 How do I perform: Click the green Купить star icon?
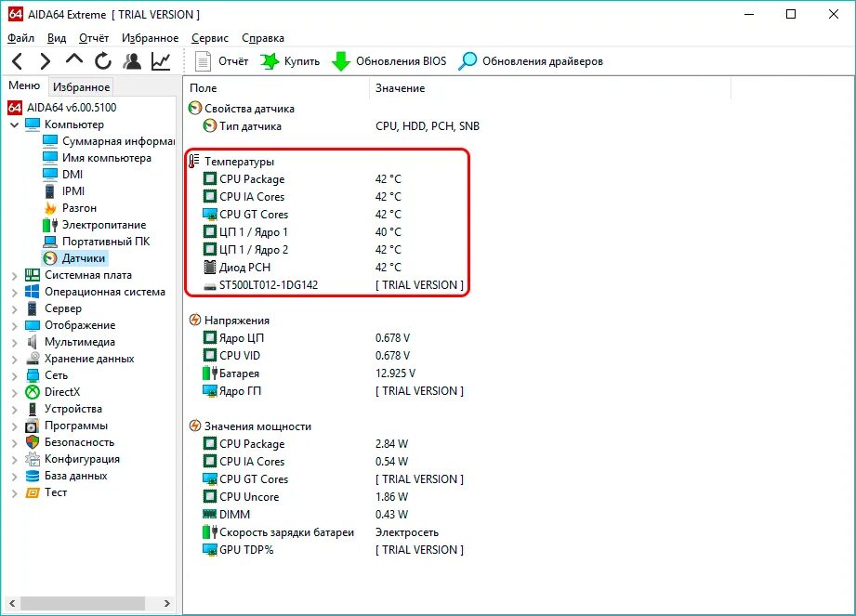point(270,61)
